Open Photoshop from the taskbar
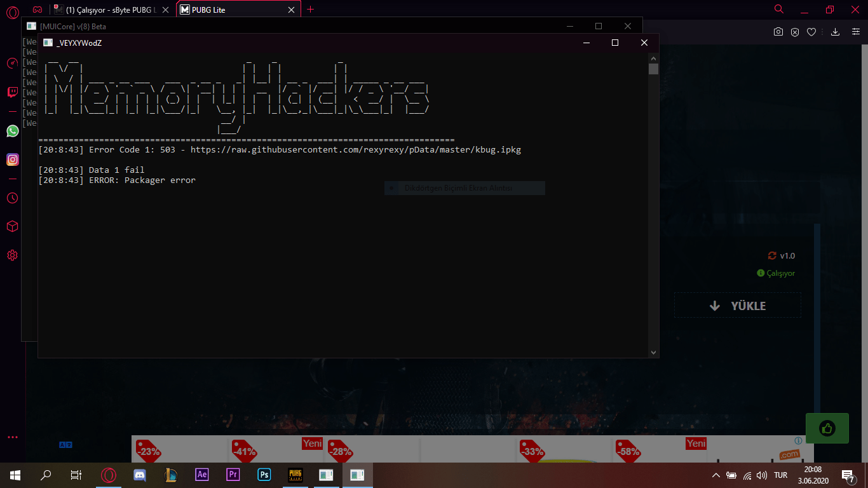868x488 pixels. point(264,475)
